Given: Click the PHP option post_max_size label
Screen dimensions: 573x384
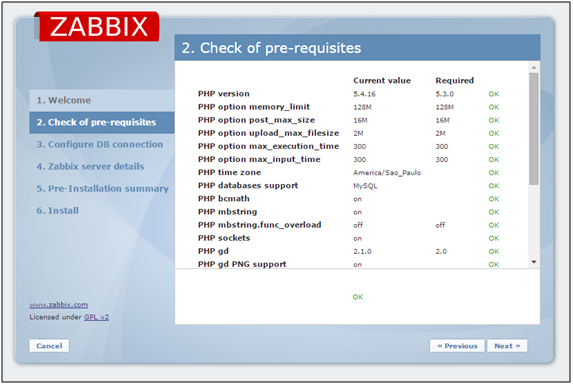Looking at the screenshot, I should click(x=256, y=120).
